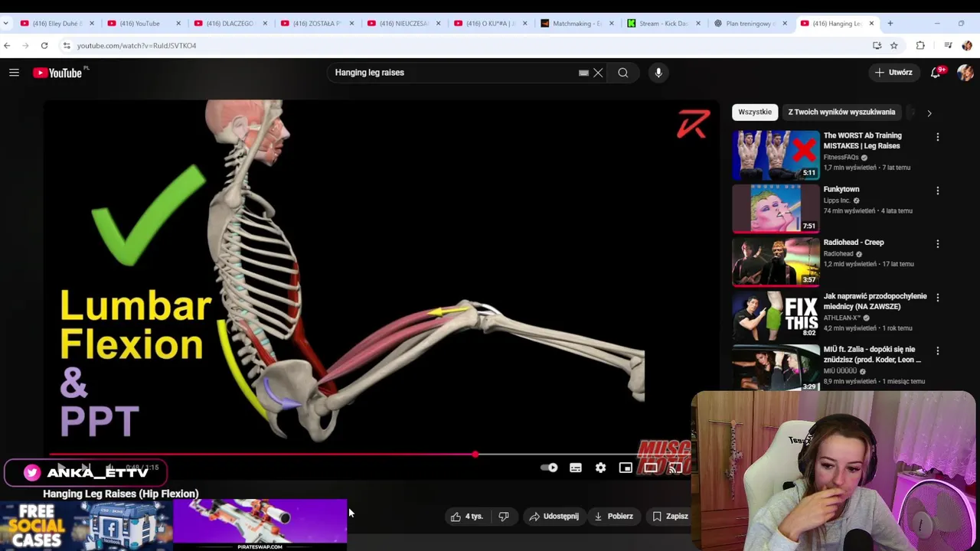Click the Utwórz create button

click(893, 73)
